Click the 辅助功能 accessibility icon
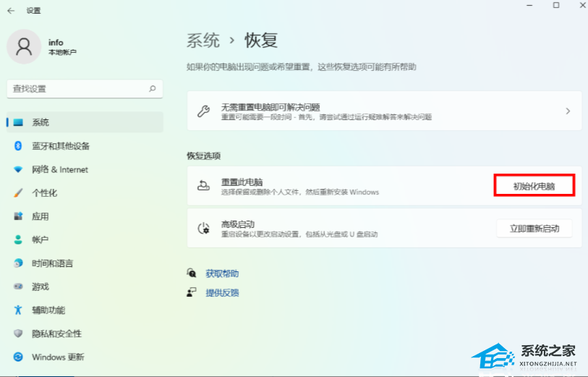The image size is (588, 377). 18,310
